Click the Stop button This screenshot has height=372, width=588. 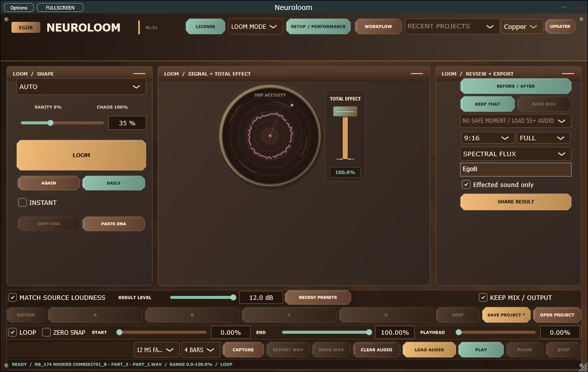[x=563, y=350]
